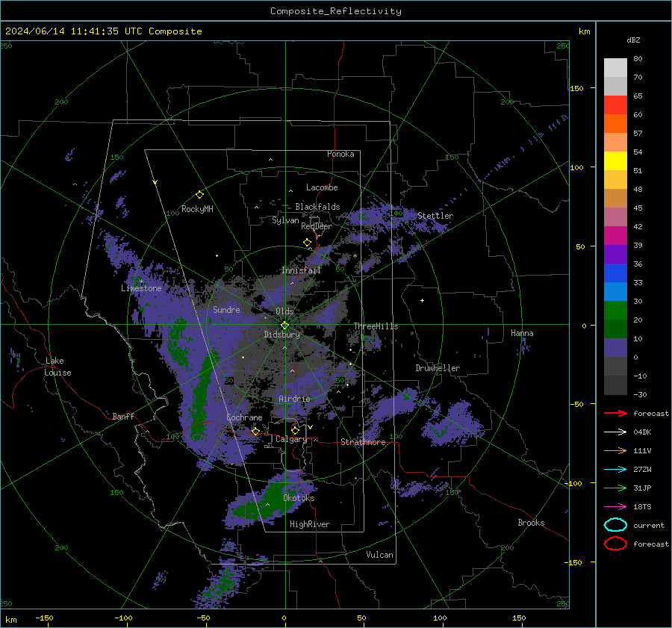Click the Limestone label
672x628 pixels.
(141, 288)
